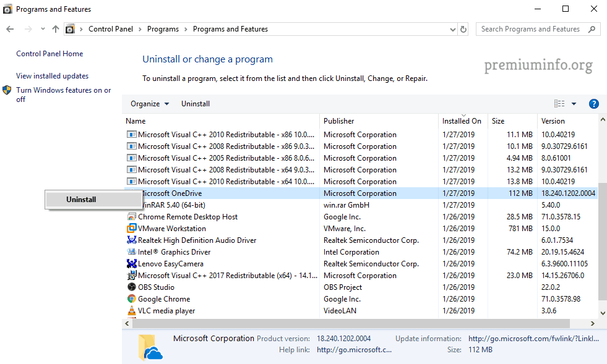
Task: Click the horizontal scrollbar right arrow
Action: tap(592, 323)
